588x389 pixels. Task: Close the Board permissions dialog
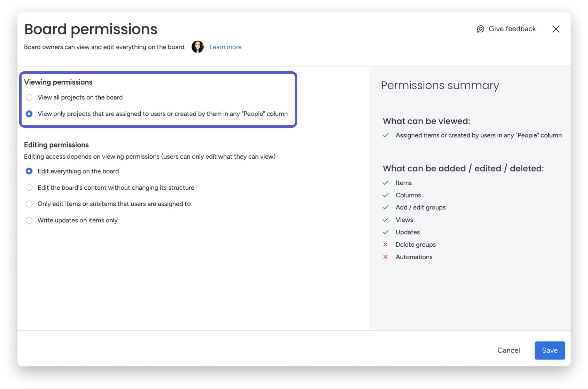pyautogui.click(x=556, y=29)
